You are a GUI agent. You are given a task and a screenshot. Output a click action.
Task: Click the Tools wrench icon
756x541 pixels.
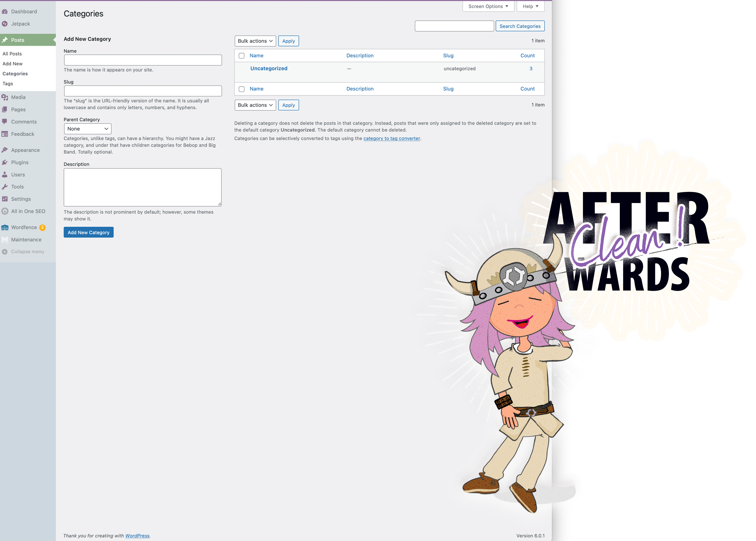5,187
